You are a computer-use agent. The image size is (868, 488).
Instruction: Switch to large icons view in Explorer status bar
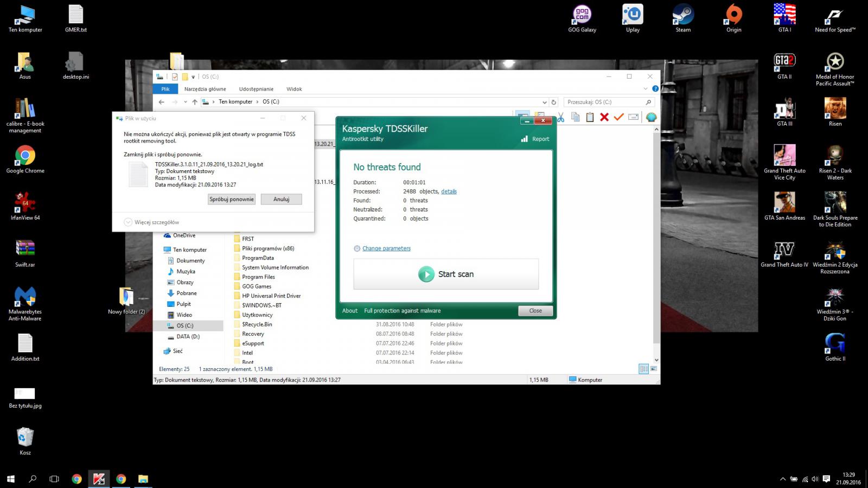click(x=654, y=369)
